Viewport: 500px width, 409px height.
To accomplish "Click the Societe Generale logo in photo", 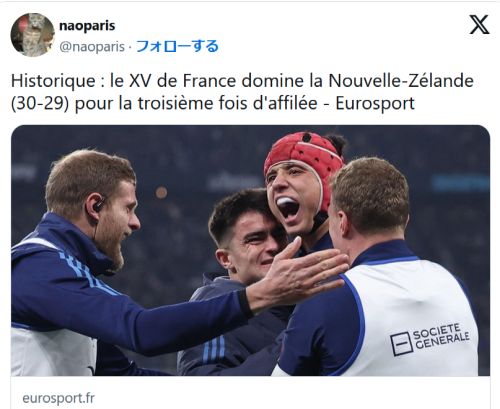I will [430, 338].
